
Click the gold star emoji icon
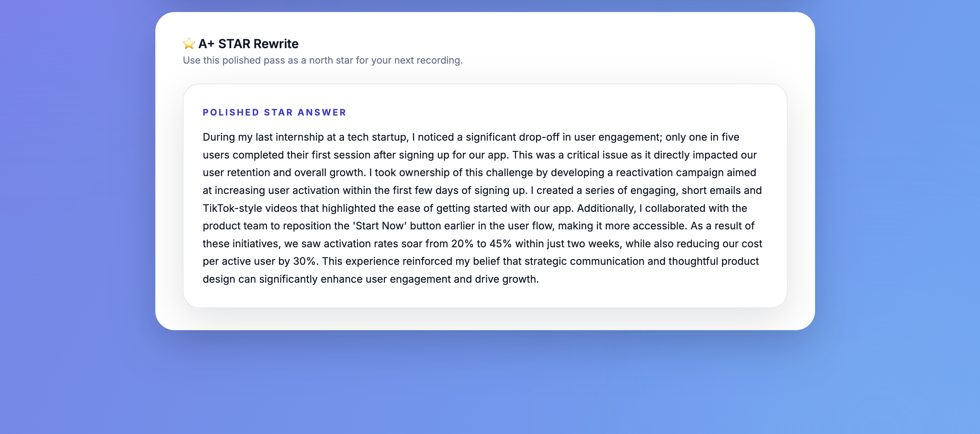point(189,44)
